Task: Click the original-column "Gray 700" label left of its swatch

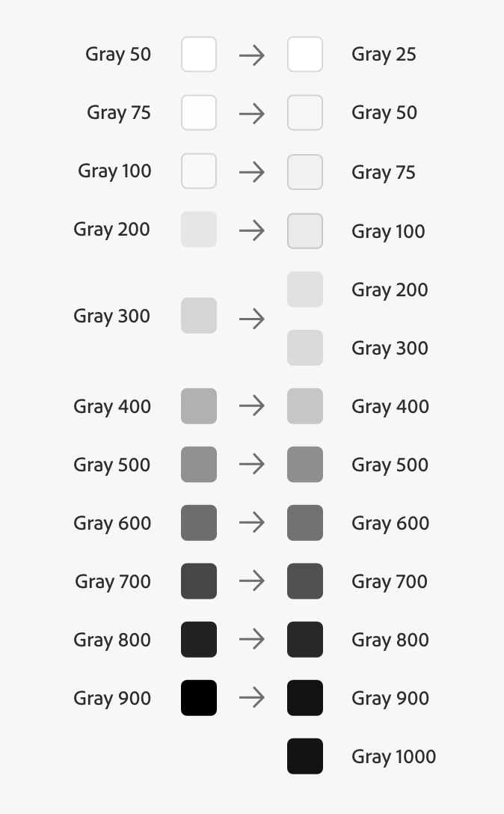Action: 113,581
